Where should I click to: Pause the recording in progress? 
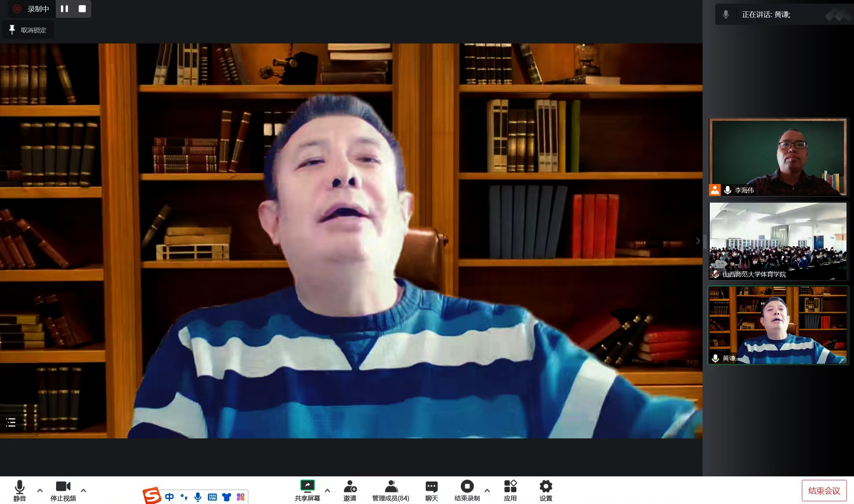coord(65,9)
